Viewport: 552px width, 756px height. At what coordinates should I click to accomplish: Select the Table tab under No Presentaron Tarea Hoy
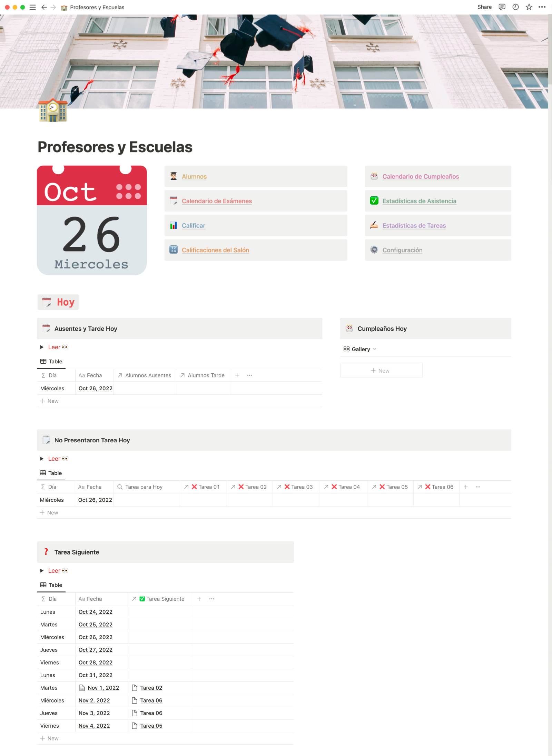coord(51,473)
